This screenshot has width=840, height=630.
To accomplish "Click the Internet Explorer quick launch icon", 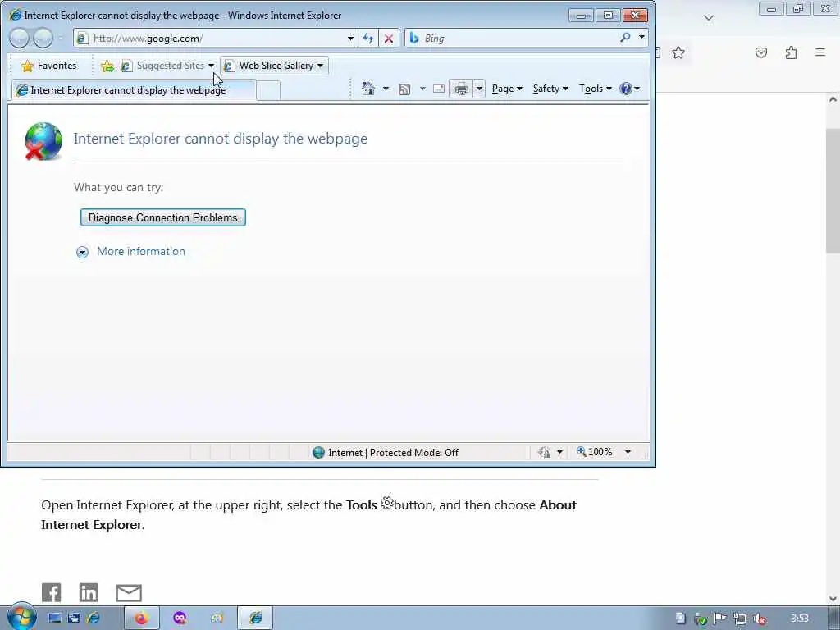I will [x=94, y=619].
